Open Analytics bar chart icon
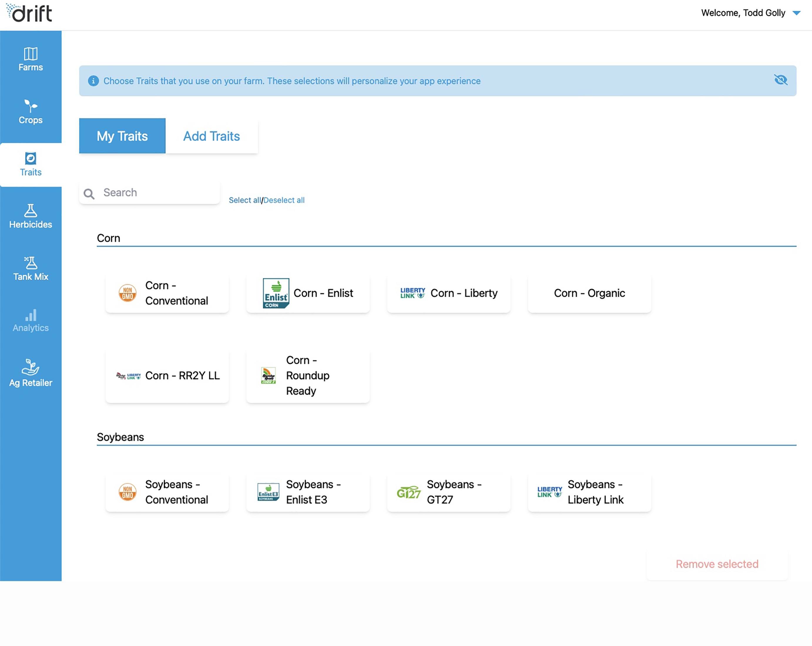Screen dimensions: 812x646 [x=31, y=320]
